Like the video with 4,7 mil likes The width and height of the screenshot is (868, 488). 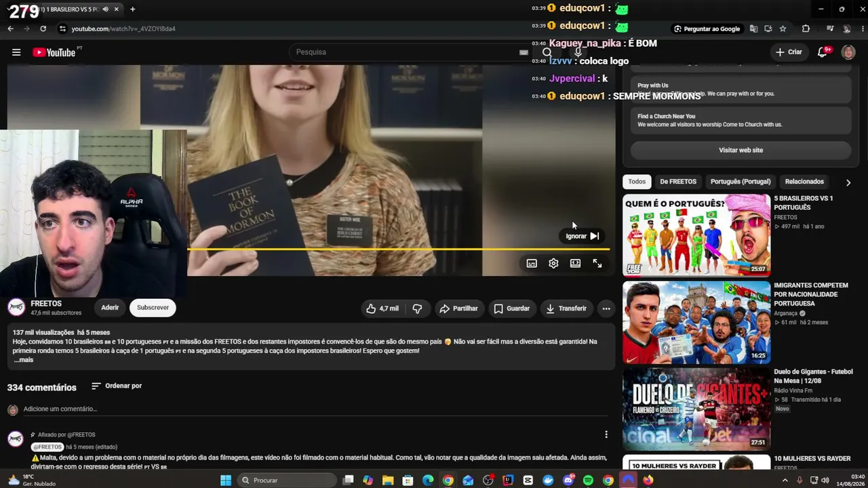tap(382, 308)
